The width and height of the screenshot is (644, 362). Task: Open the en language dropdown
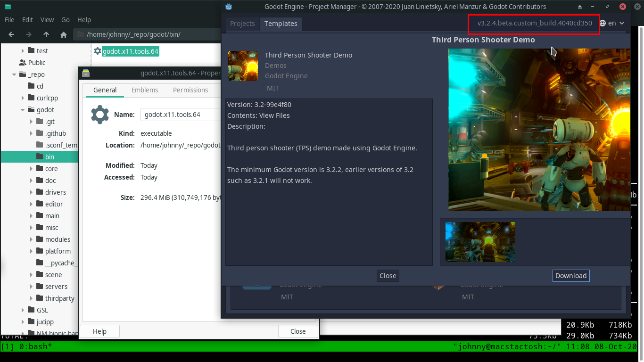point(612,23)
